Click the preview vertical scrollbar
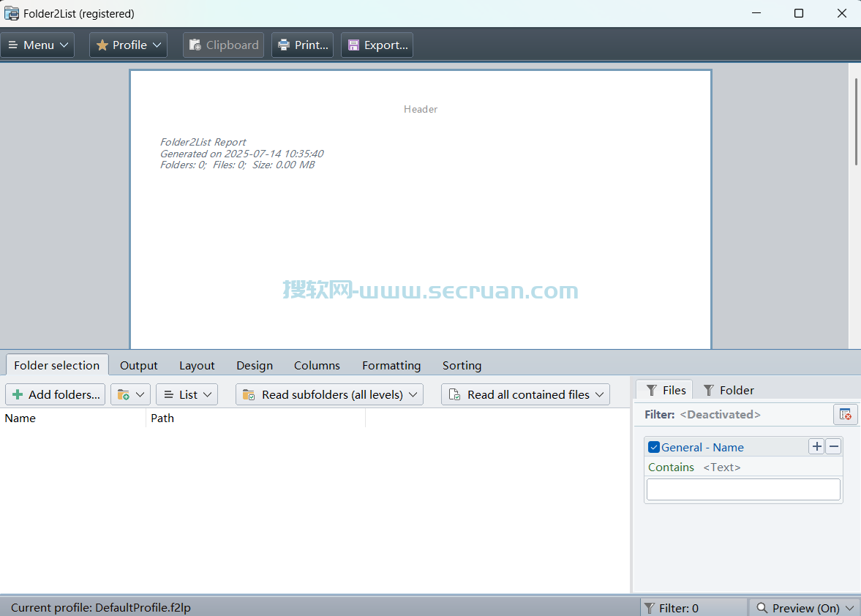Viewport: 861px width, 616px height. pyautogui.click(x=855, y=122)
